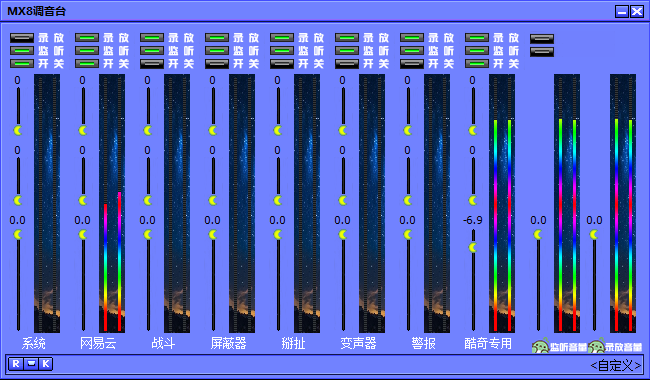Turn on 开关 toggle for 掰扯 channel
The image size is (650, 380).
[282, 63]
